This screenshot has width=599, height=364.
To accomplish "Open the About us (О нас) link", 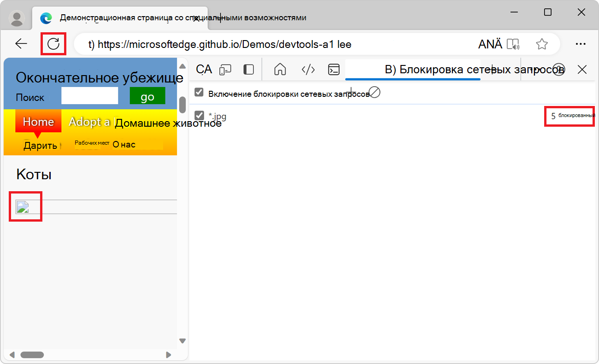I will coord(124,145).
